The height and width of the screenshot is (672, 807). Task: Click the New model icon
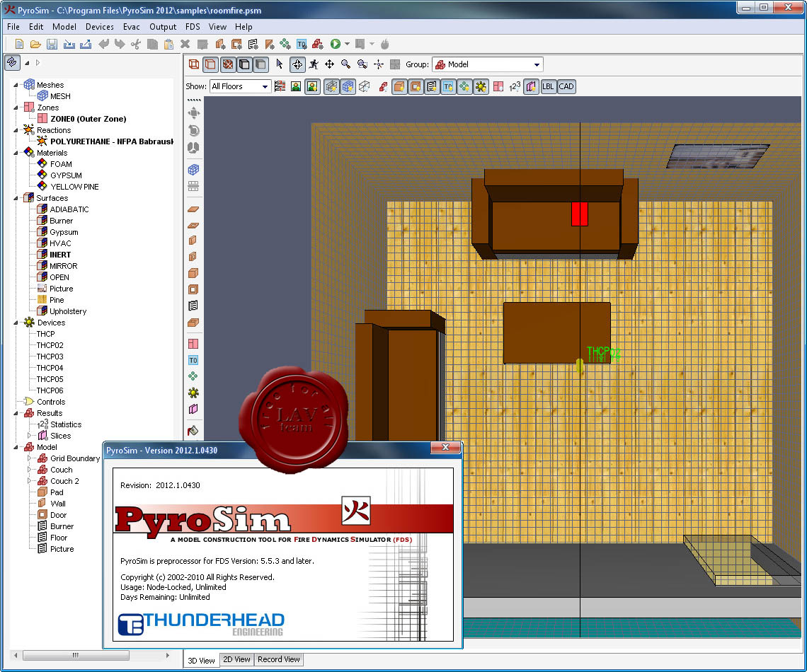[19, 45]
